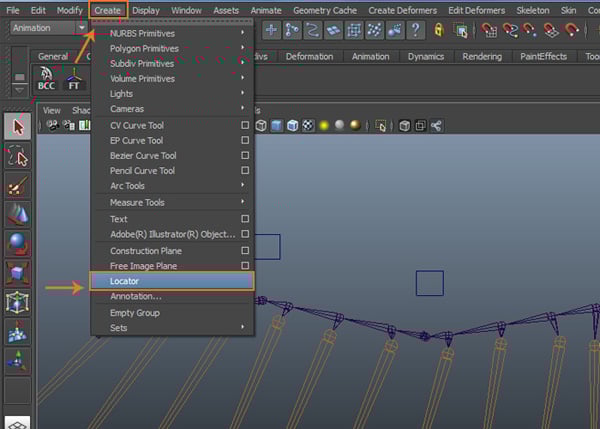Open the Create Deformers menu
The width and height of the screenshot is (600, 429).
pyautogui.click(x=403, y=10)
